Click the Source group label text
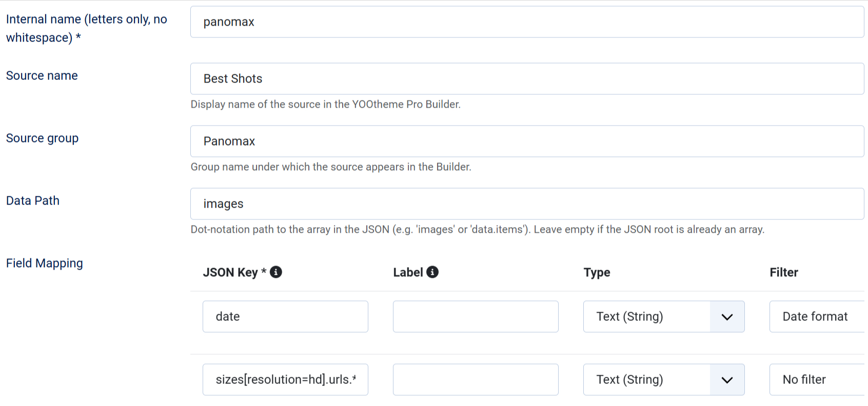868x406 pixels. click(x=42, y=138)
